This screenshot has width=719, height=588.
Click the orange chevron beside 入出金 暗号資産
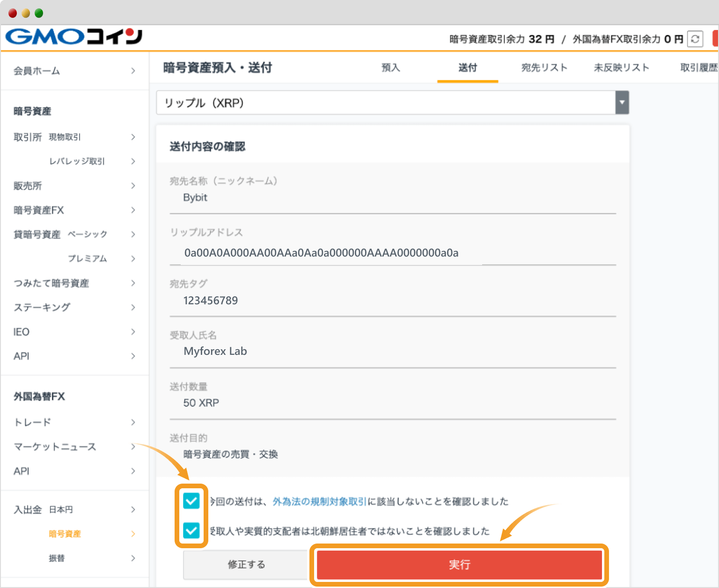pyautogui.click(x=133, y=534)
